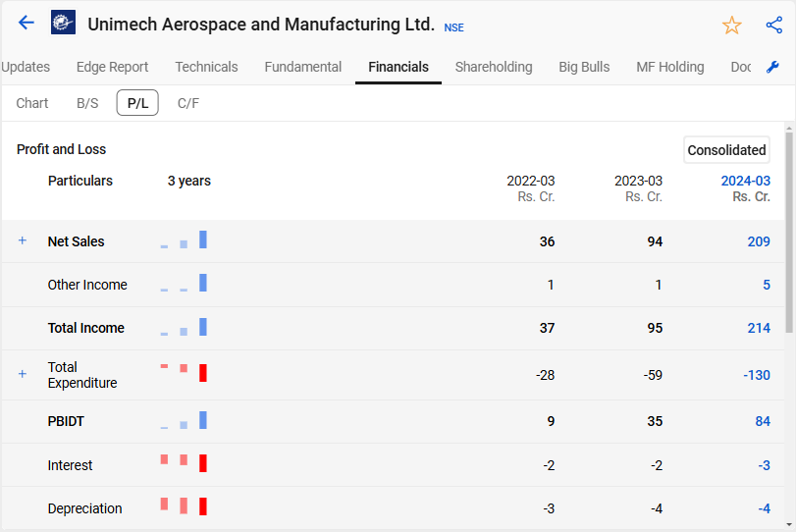Click Depreciation red mini bar chart
The width and height of the screenshot is (796, 532).
(184, 506)
